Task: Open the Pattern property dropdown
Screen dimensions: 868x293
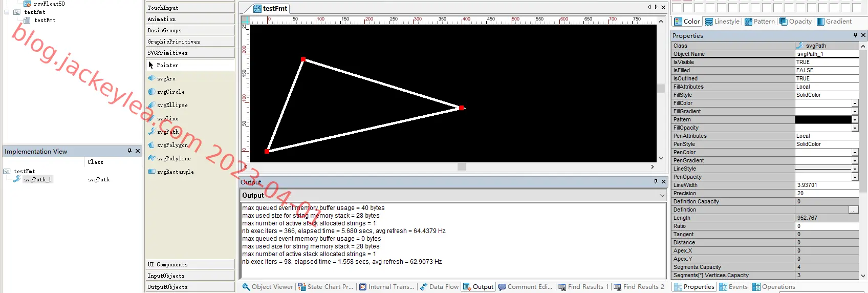Action: click(855, 120)
